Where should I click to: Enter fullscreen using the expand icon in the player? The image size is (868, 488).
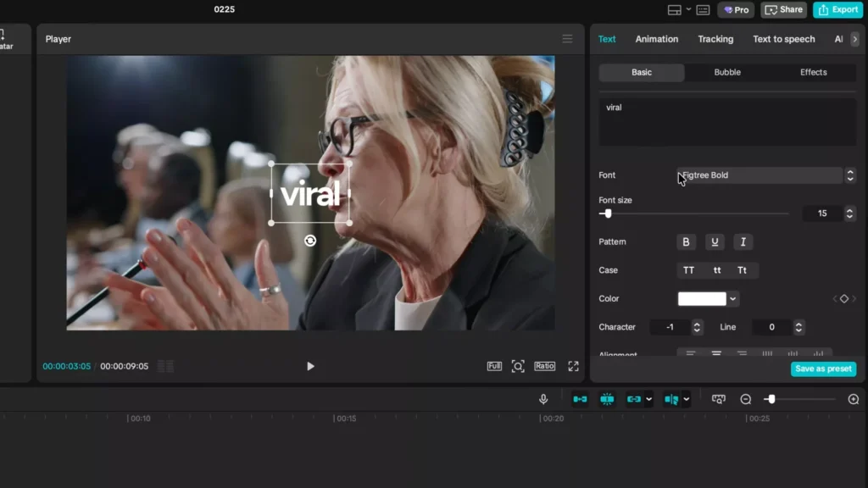pyautogui.click(x=573, y=366)
